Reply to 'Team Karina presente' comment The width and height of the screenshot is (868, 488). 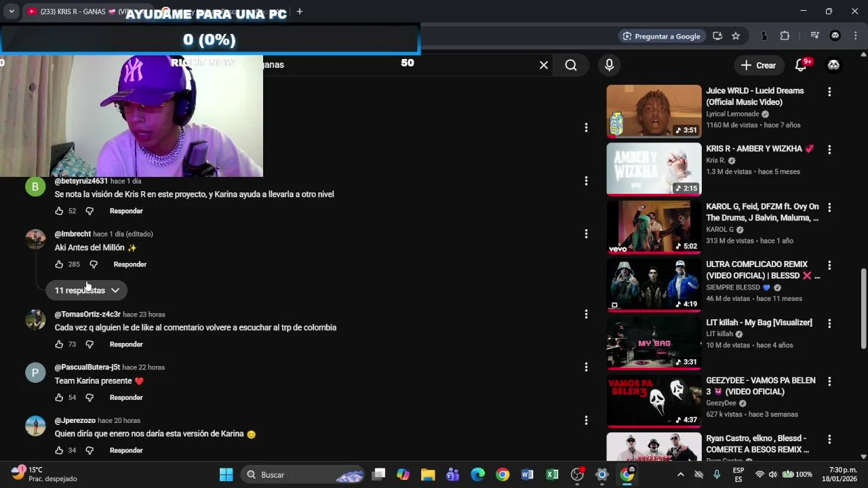[126, 397]
